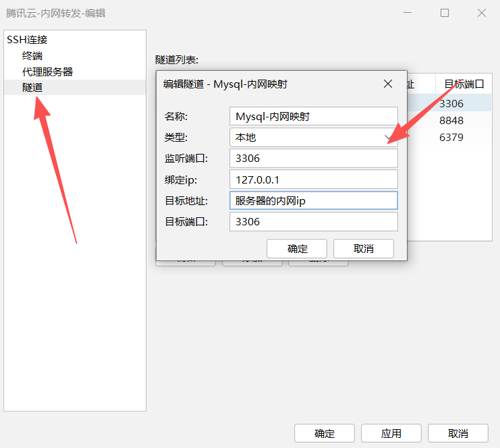Viewport: 500px width, 448px height.
Task: Click the 应用 button
Action: pos(391,433)
